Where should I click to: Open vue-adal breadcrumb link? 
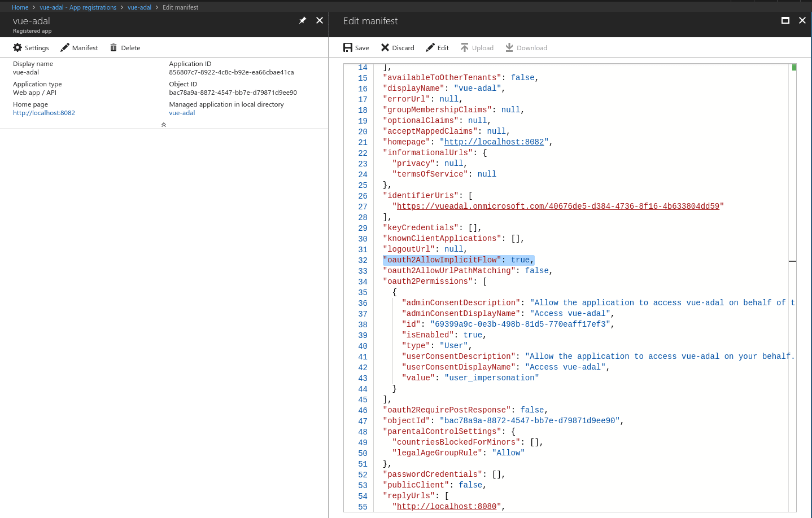pos(139,7)
